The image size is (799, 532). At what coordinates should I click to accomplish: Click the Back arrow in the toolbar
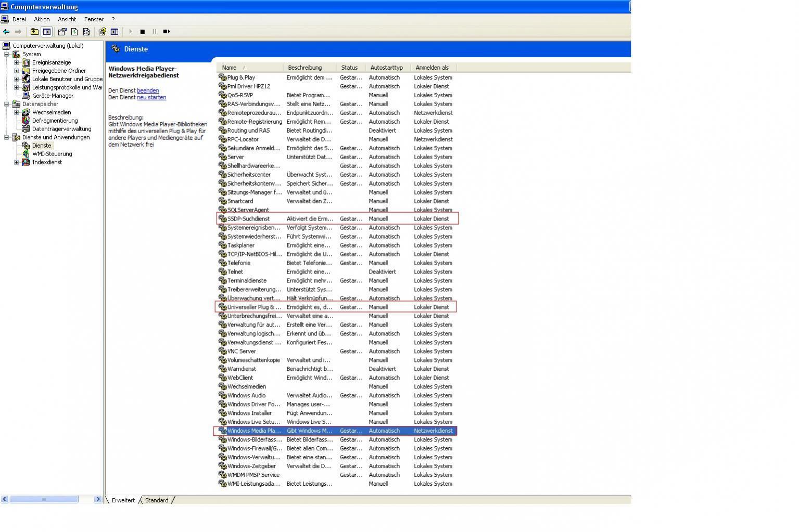click(x=6, y=32)
